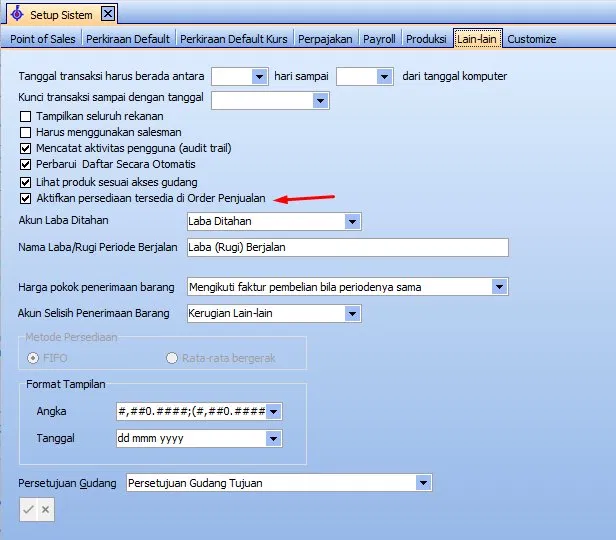Click the 'Persetujuan Gudang' label
Screen dimensions: 616x540
[x=67, y=483]
